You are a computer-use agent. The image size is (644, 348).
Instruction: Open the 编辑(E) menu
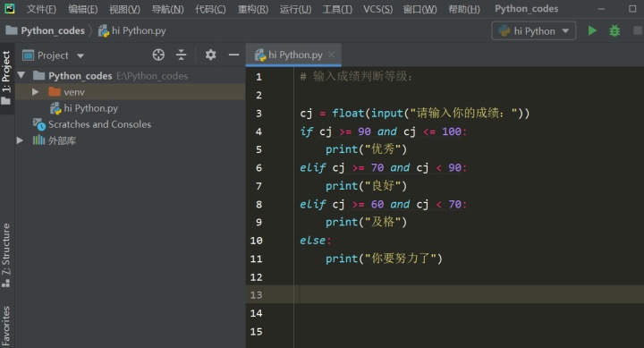[x=83, y=9]
